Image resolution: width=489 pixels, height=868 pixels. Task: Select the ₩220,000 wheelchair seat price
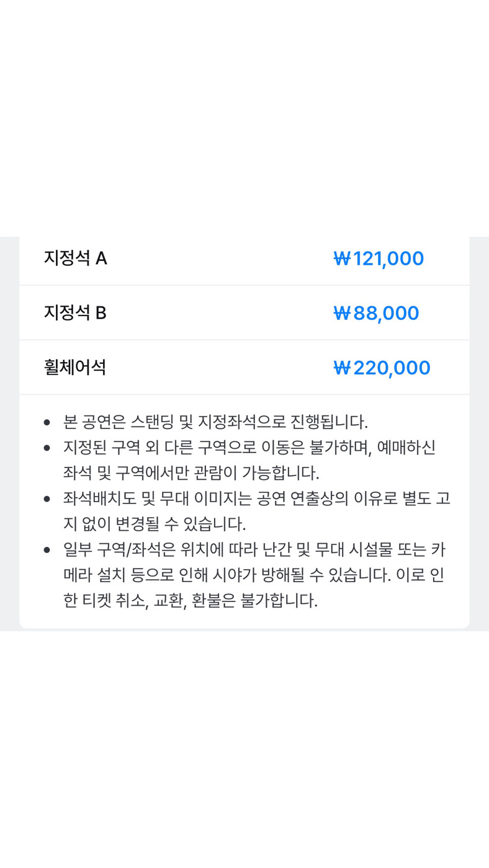pyautogui.click(x=382, y=368)
